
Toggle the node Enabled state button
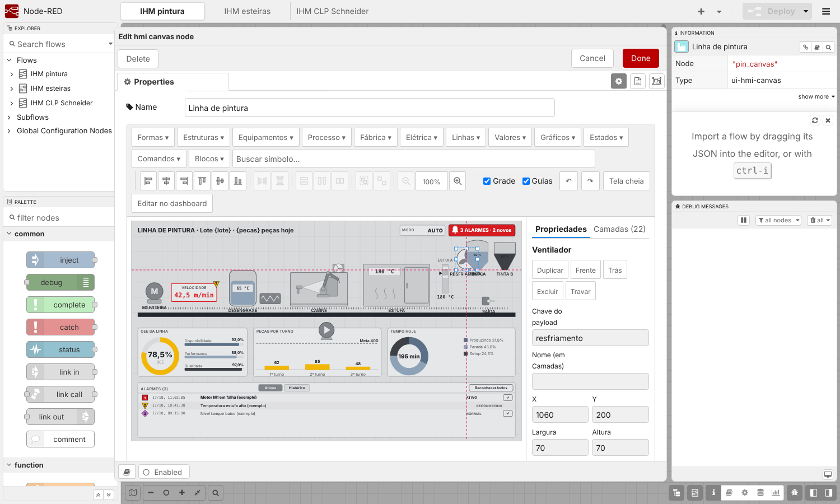point(164,472)
